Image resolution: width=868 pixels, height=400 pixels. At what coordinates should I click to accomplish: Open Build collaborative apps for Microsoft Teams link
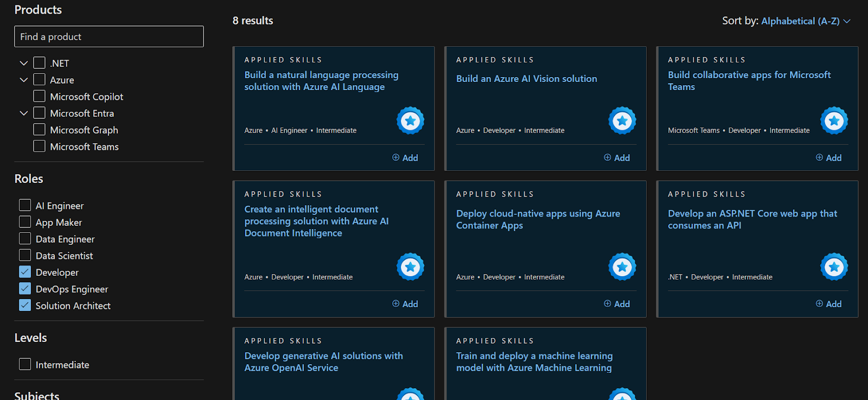749,81
